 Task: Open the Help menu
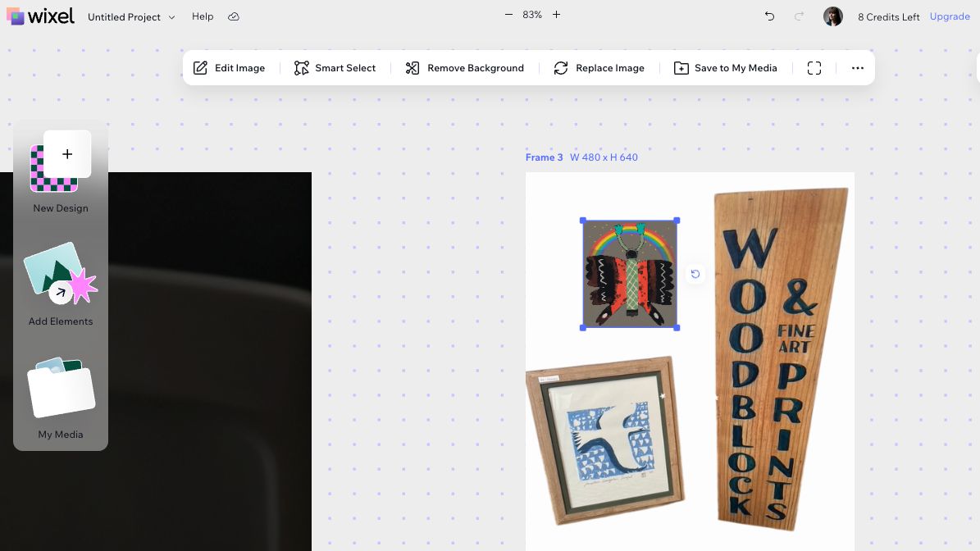tap(203, 16)
